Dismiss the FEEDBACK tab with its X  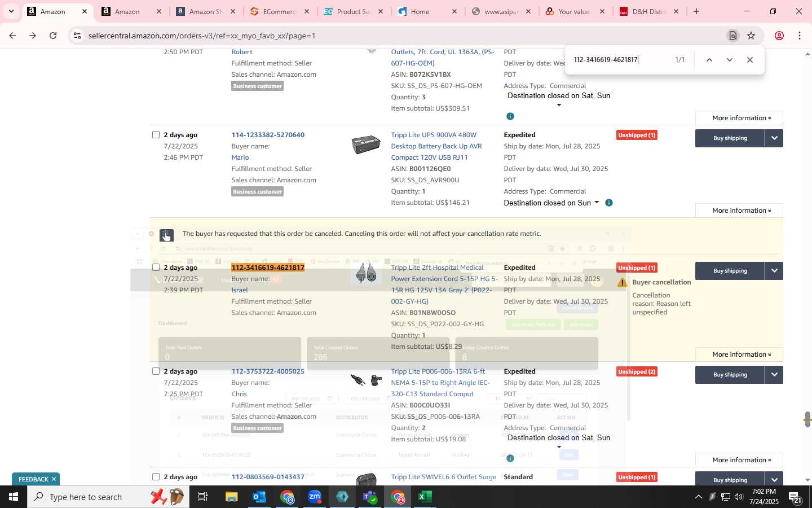pyautogui.click(x=54, y=479)
